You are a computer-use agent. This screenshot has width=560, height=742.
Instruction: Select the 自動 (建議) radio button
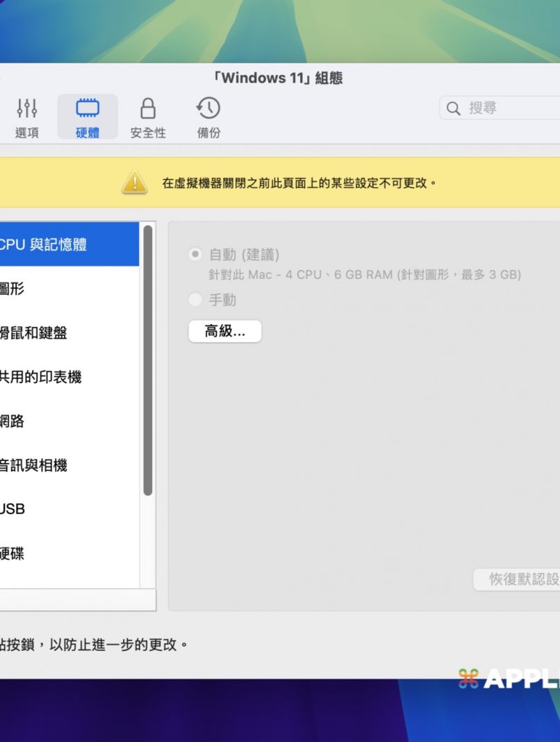click(195, 255)
